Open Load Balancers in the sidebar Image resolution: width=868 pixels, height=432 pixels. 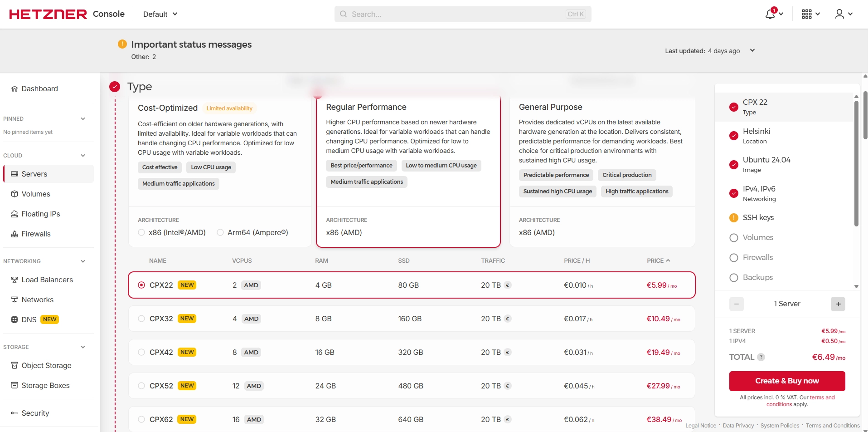[x=47, y=280]
